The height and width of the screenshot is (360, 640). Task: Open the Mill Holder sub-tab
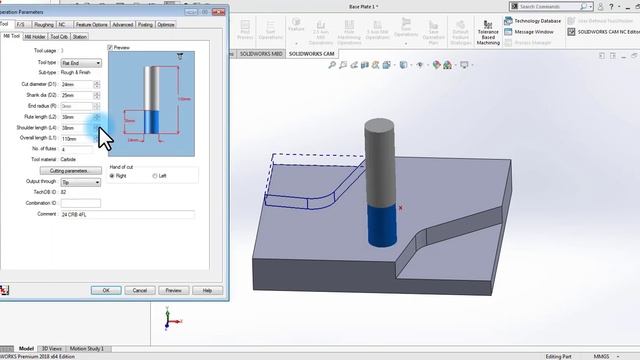pos(35,37)
